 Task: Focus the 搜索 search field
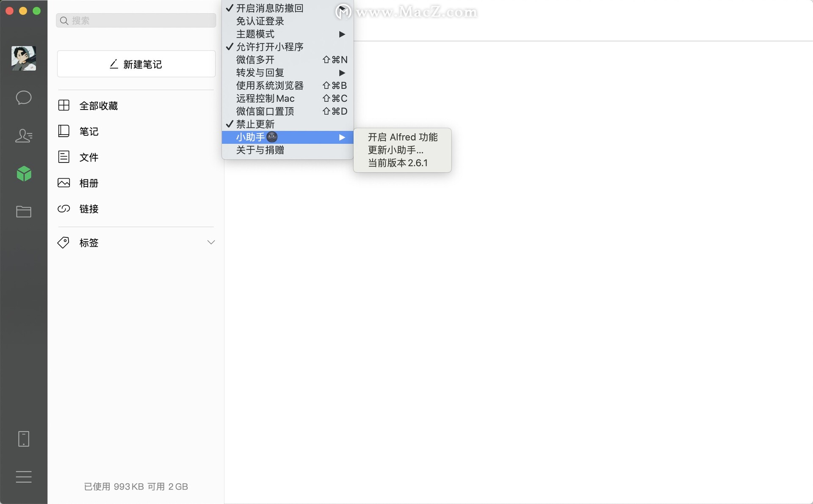(x=136, y=20)
